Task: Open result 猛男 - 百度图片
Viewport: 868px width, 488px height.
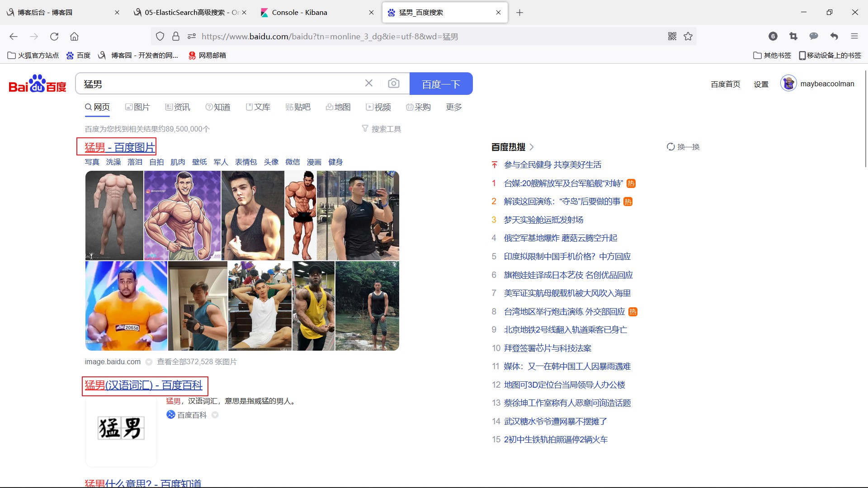Action: (x=120, y=147)
